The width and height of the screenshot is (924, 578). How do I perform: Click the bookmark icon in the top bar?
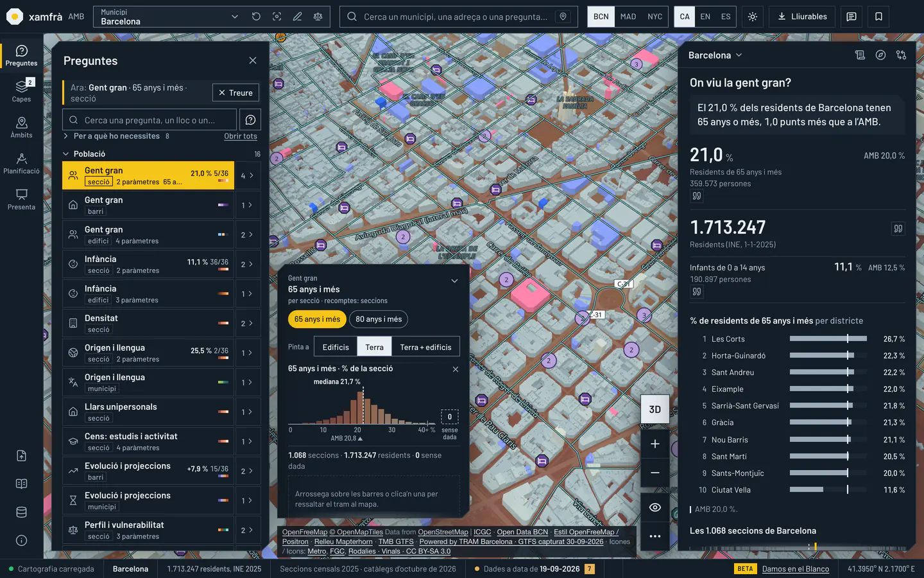pyautogui.click(x=878, y=17)
